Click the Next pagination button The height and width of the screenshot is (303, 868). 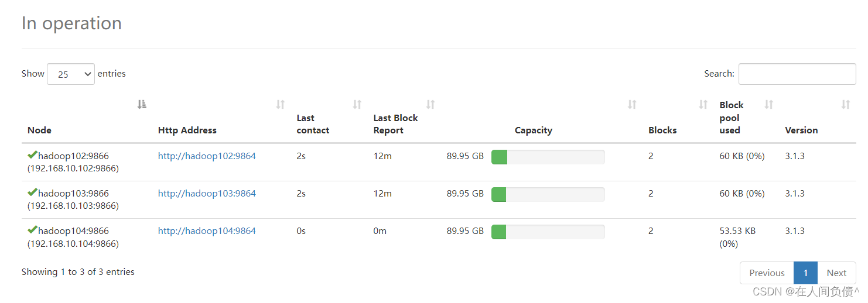coord(836,273)
